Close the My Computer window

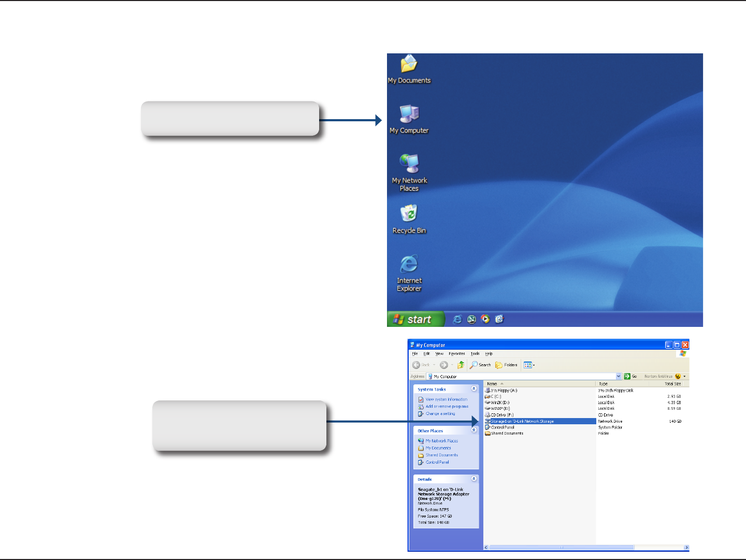tap(685, 345)
